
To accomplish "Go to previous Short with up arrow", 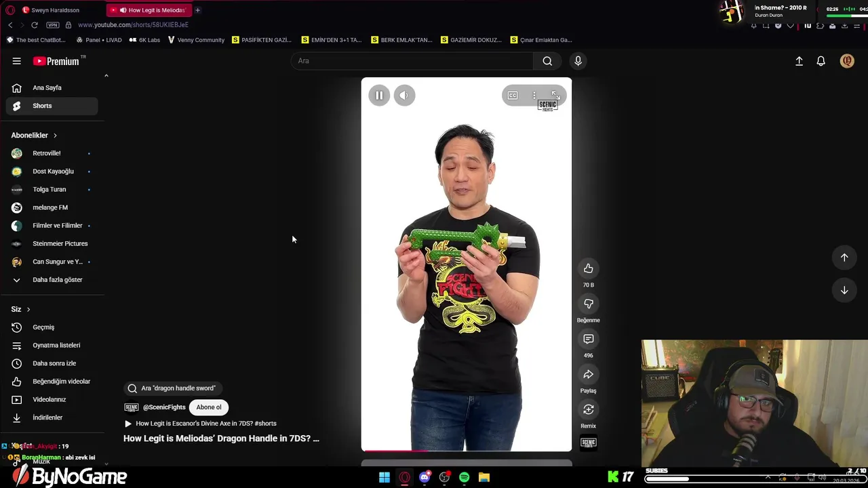I will tap(844, 258).
